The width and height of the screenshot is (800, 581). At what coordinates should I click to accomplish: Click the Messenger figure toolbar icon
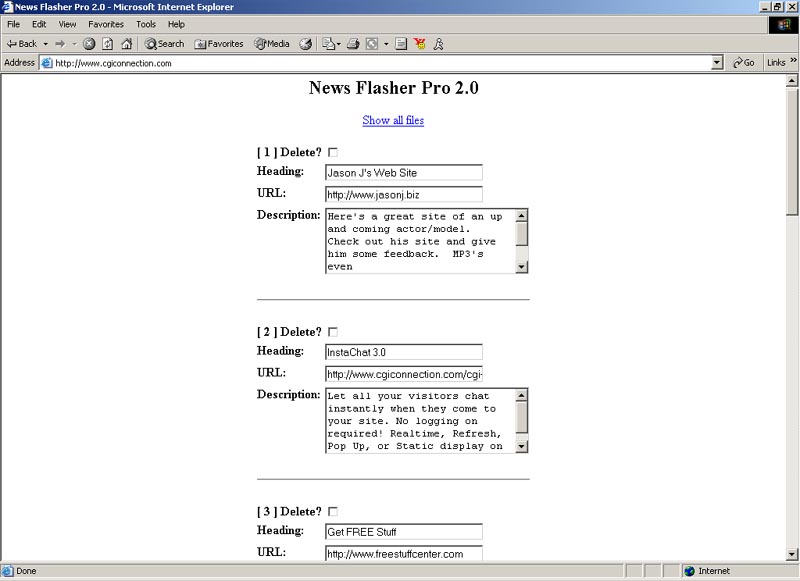pyautogui.click(x=438, y=44)
